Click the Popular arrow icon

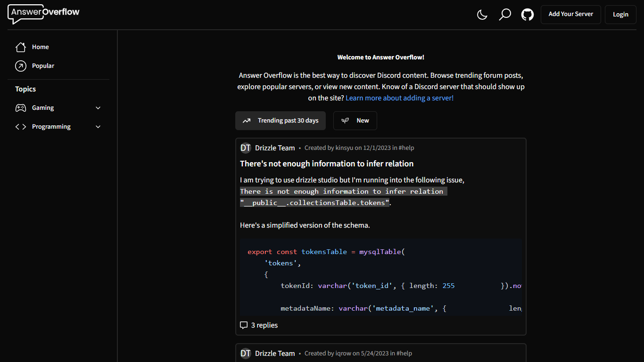click(x=21, y=66)
